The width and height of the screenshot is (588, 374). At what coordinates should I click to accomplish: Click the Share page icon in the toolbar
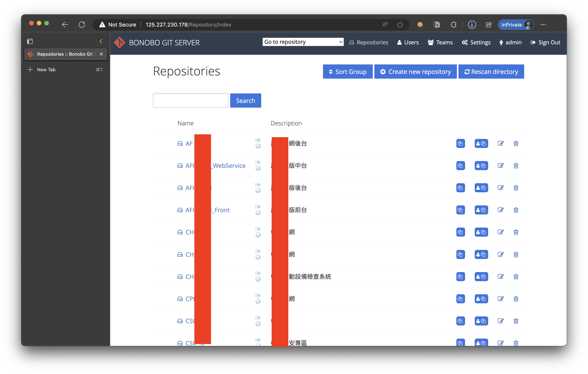[489, 25]
